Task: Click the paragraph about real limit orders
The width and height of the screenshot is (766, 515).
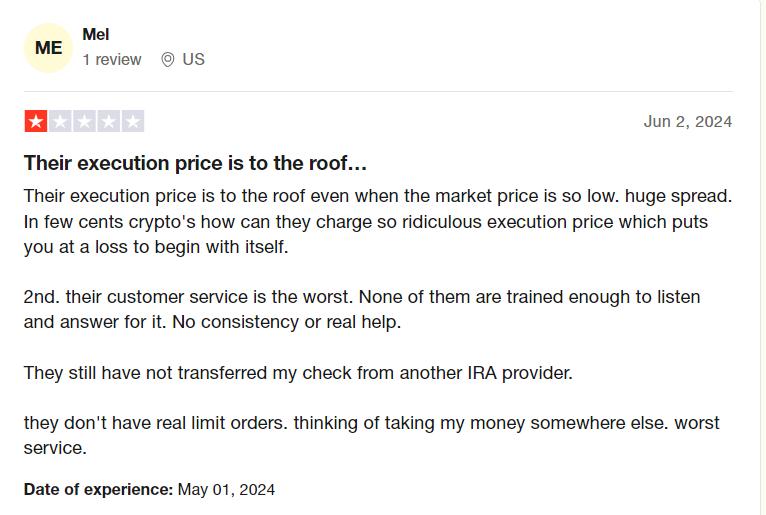Action: click(x=372, y=435)
